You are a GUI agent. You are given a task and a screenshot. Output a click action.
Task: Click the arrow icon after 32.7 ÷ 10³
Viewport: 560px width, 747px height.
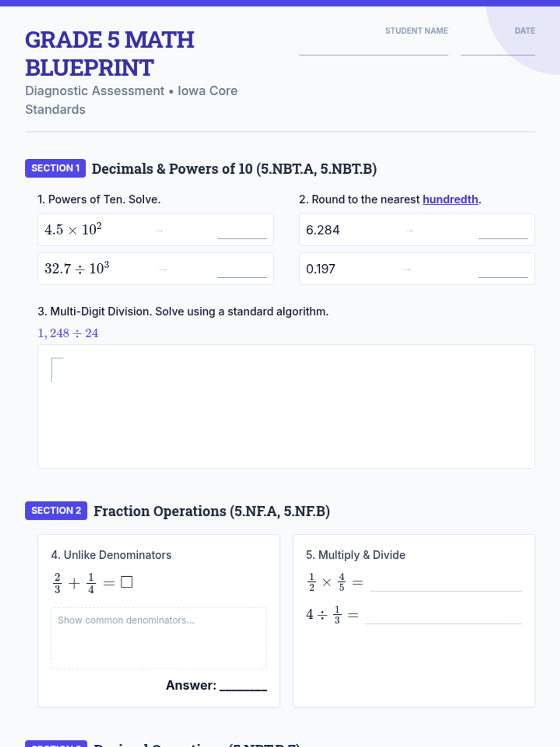[163, 269]
